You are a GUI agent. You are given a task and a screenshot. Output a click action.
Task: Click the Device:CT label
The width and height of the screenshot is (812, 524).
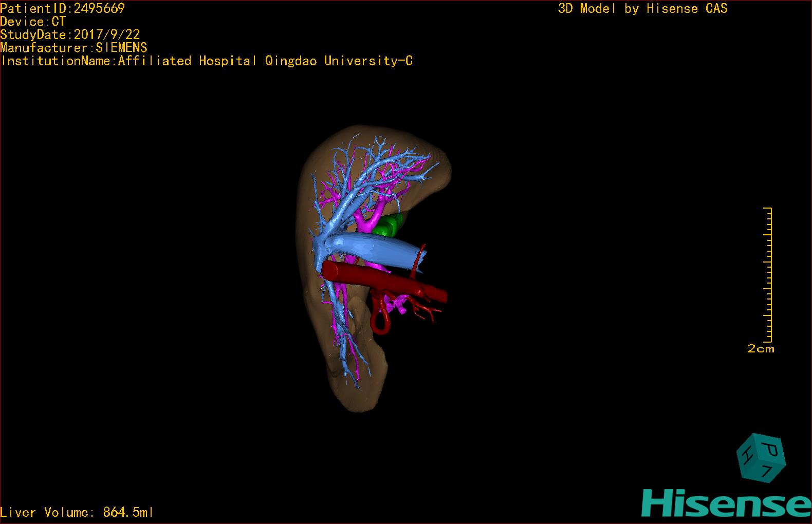tap(33, 22)
